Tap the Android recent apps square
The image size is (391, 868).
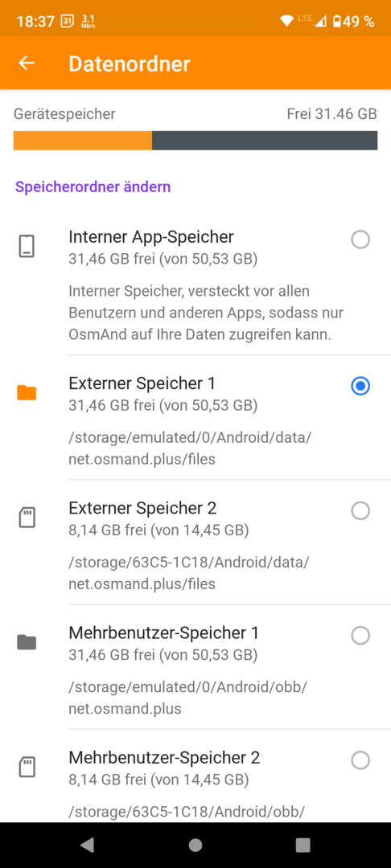[303, 844]
